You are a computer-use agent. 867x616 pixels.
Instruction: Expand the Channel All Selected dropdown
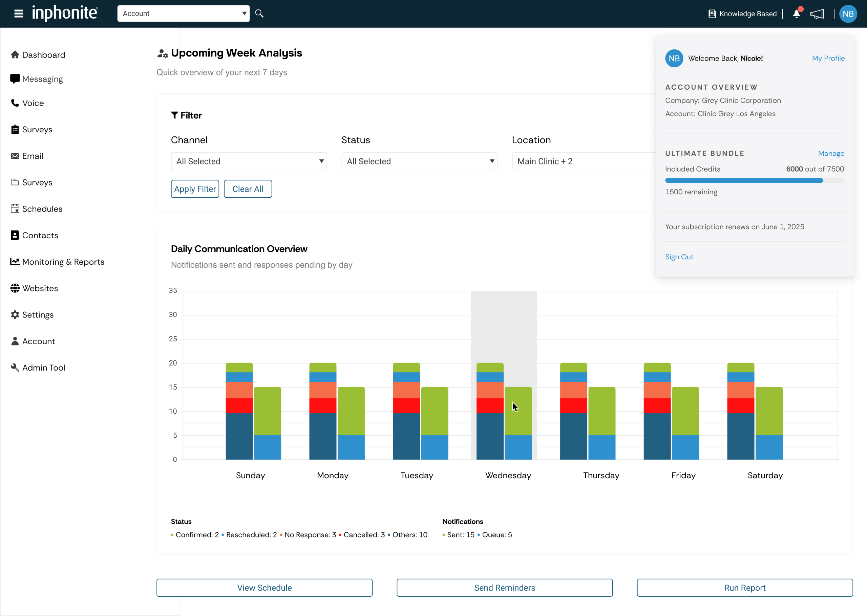click(249, 161)
